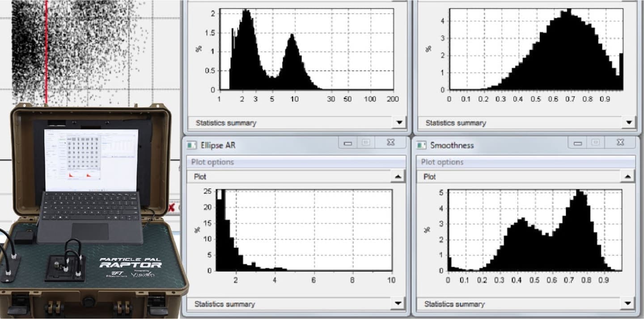The height and width of the screenshot is (319, 644).
Task: Click the red X icon beside the case
Action: pyautogui.click(x=172, y=208)
